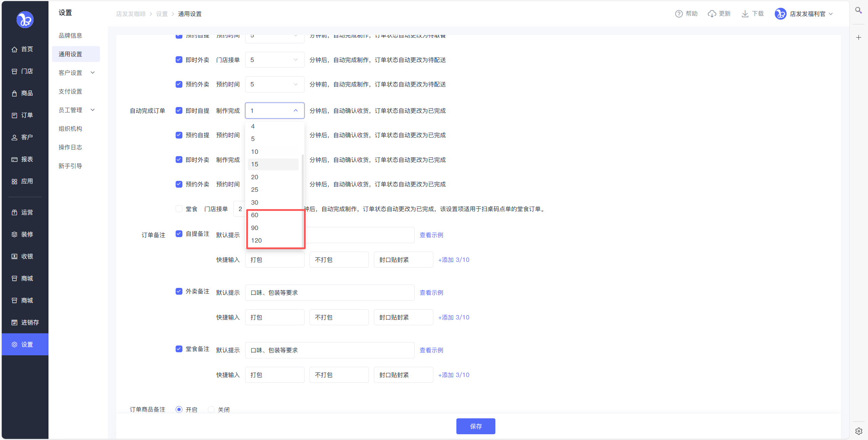Enable the 堂食 auto-complete checkbox

pyautogui.click(x=179, y=209)
